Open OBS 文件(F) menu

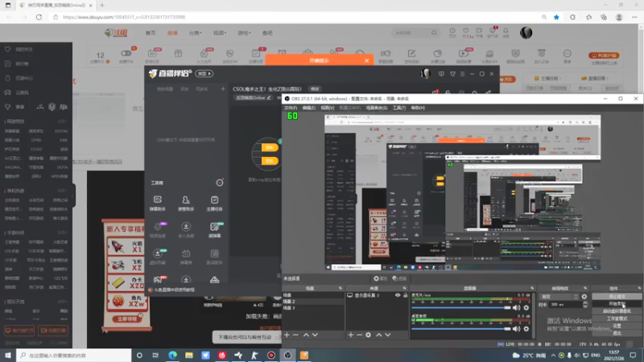291,108
